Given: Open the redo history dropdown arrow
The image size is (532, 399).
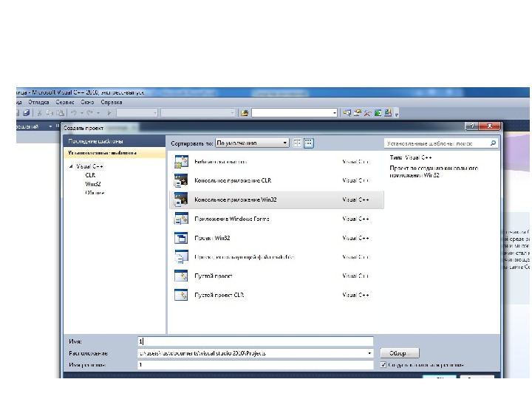Looking at the screenshot, I should pos(98,113).
